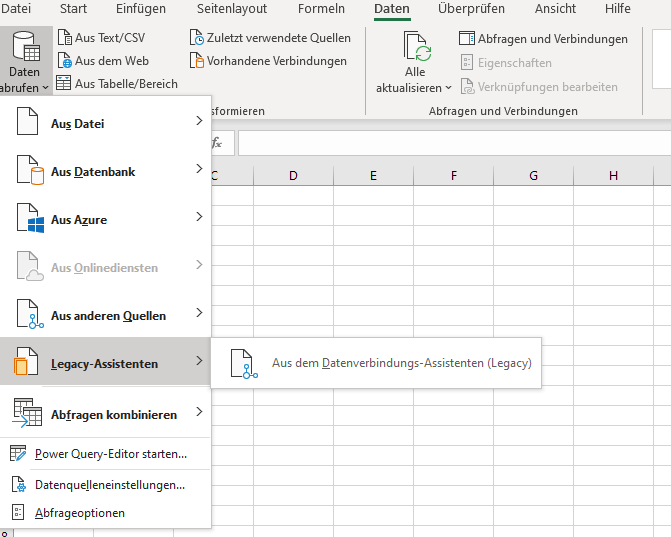Click the Aus anderen Quellen icon
The height and width of the screenshot is (537, 671).
tap(30, 314)
